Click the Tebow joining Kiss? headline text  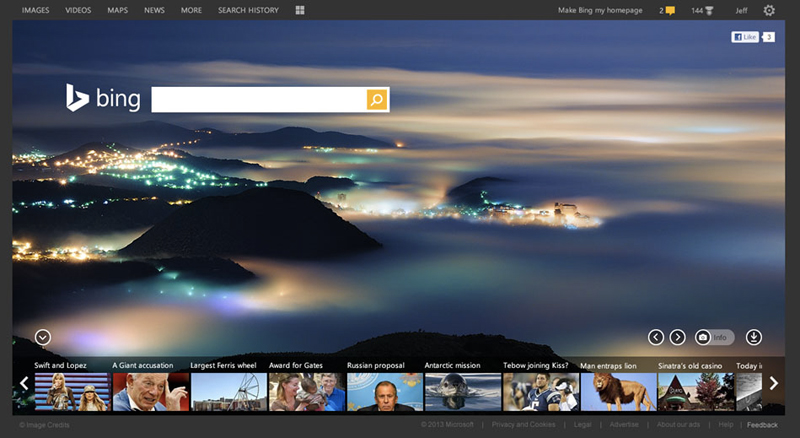click(x=536, y=366)
